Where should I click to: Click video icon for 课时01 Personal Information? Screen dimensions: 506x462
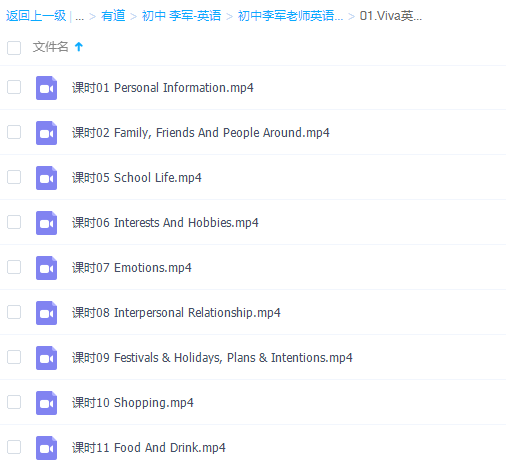[46, 88]
